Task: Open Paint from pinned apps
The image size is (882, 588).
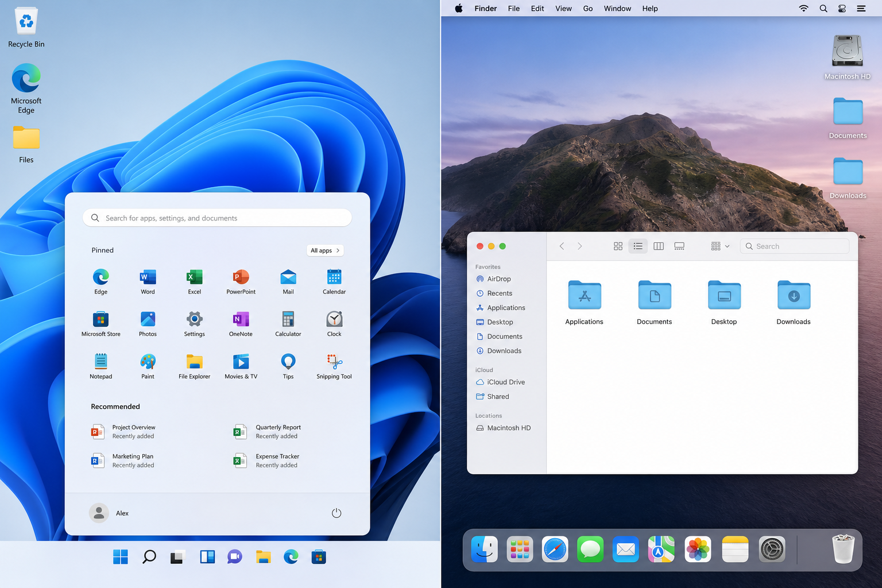Action: point(148,366)
